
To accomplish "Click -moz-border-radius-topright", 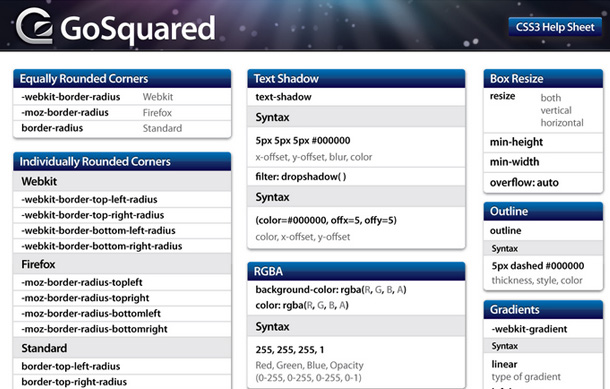I will [x=86, y=298].
